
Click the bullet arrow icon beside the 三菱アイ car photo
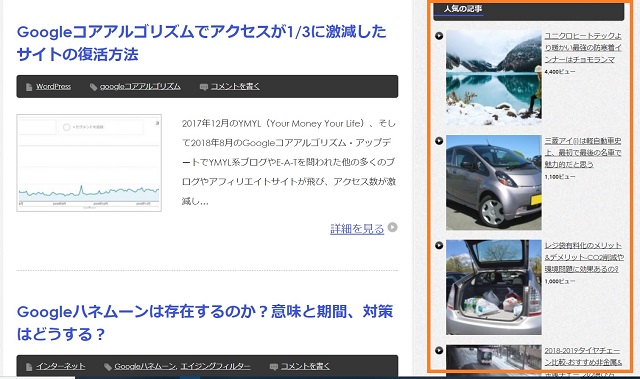pyautogui.click(x=439, y=141)
